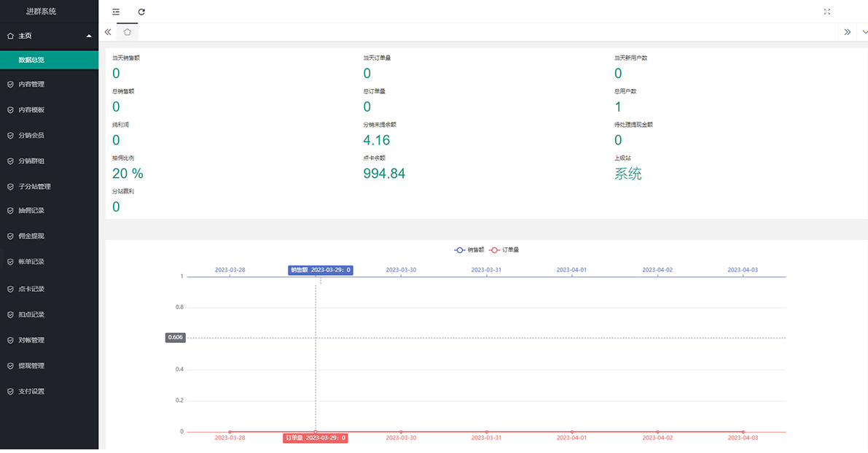Select the home icon tab
This screenshot has height=453, width=868.
tap(128, 32)
